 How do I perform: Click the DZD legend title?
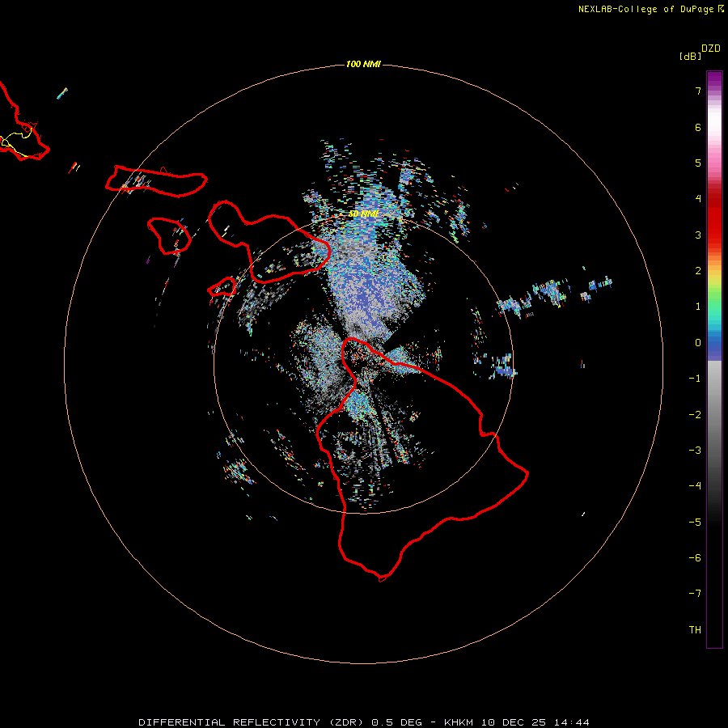click(x=711, y=49)
